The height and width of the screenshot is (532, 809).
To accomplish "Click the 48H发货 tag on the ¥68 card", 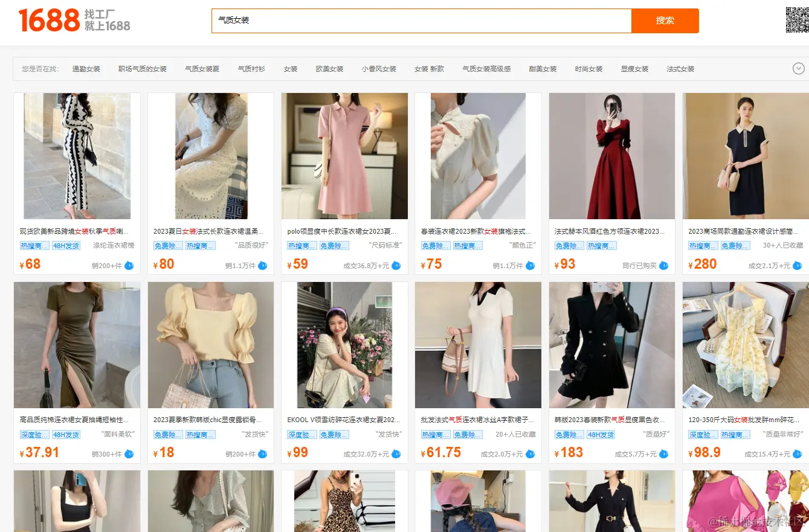I will [x=66, y=246].
